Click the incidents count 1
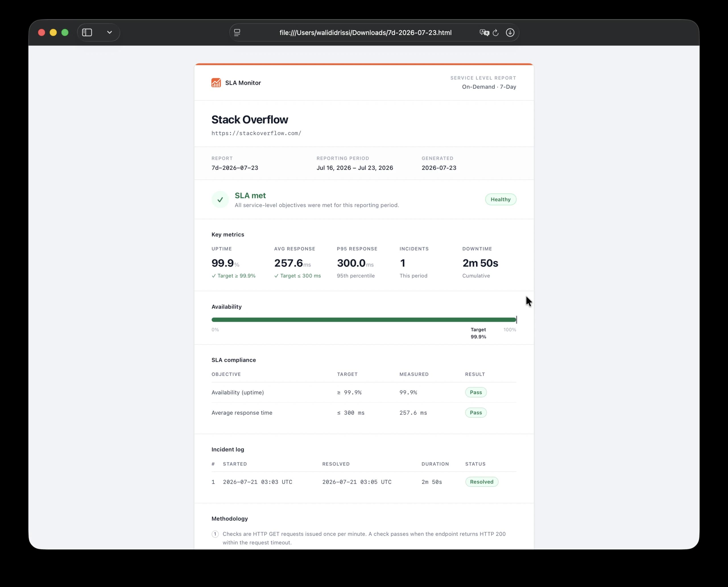728x587 pixels. (x=402, y=263)
